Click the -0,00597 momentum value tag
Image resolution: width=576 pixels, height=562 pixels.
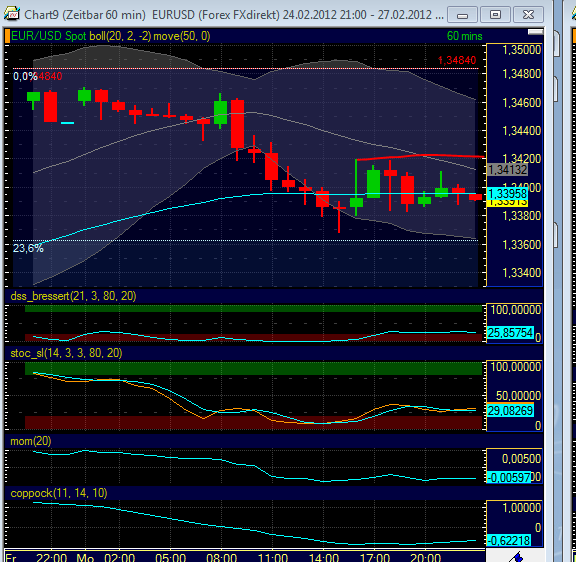(509, 477)
